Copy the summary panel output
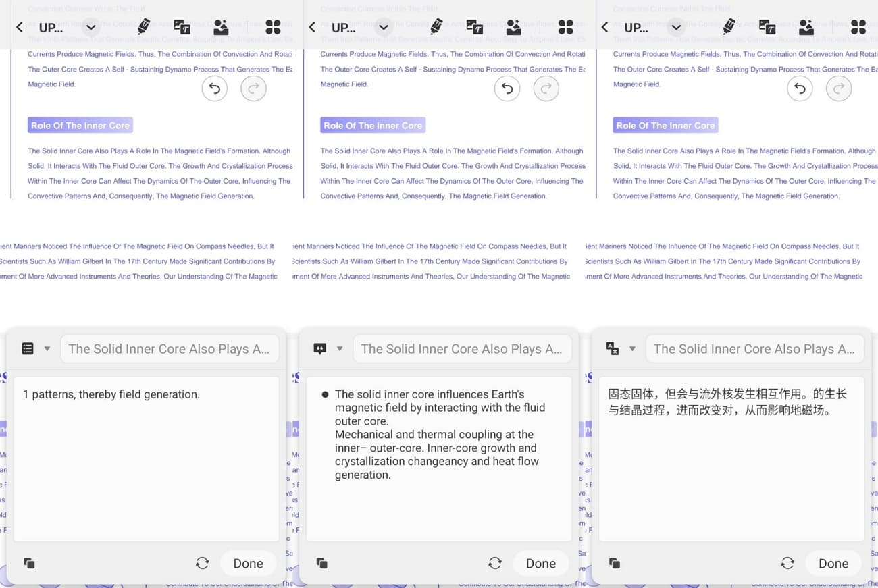The height and width of the screenshot is (588, 878). coord(29,563)
